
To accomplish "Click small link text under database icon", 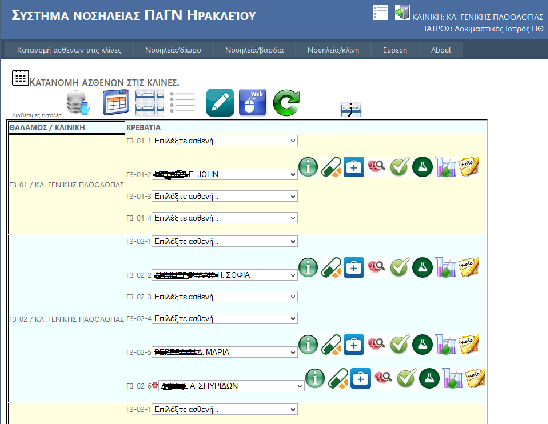I will click(x=37, y=115).
